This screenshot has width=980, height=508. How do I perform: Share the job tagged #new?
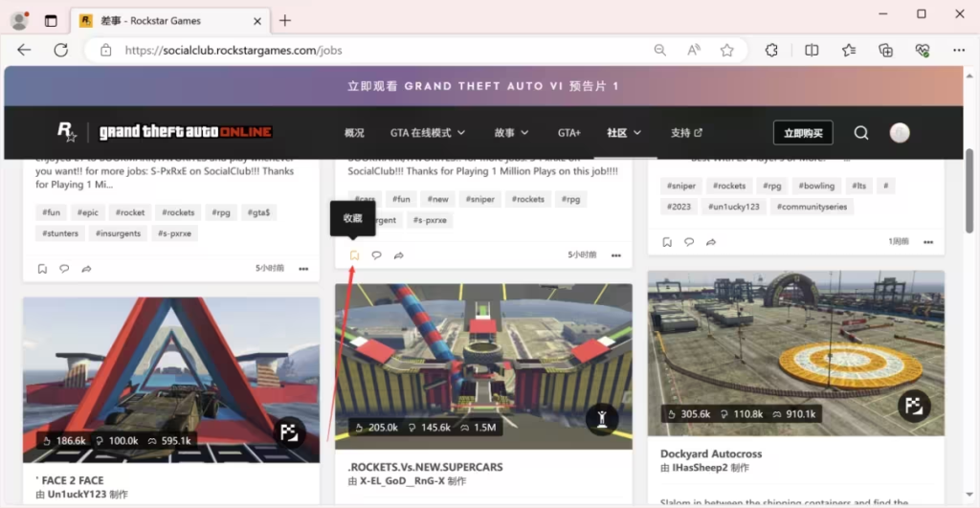pyautogui.click(x=399, y=254)
